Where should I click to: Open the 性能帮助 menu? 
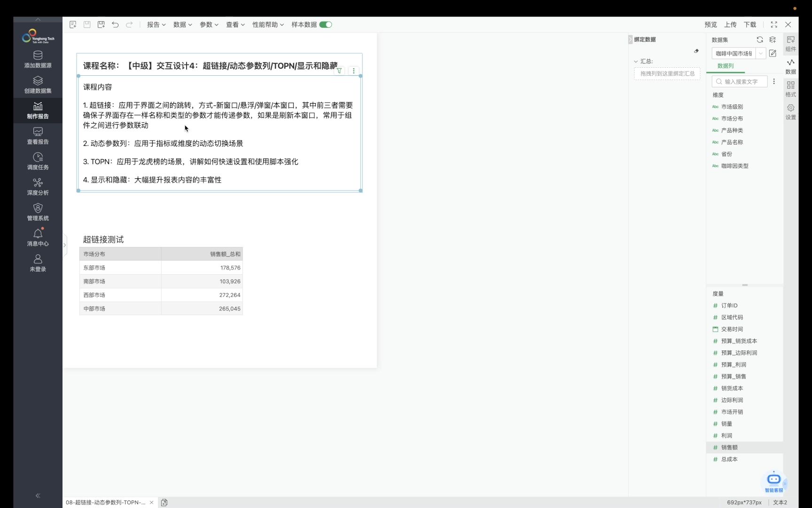268,24
